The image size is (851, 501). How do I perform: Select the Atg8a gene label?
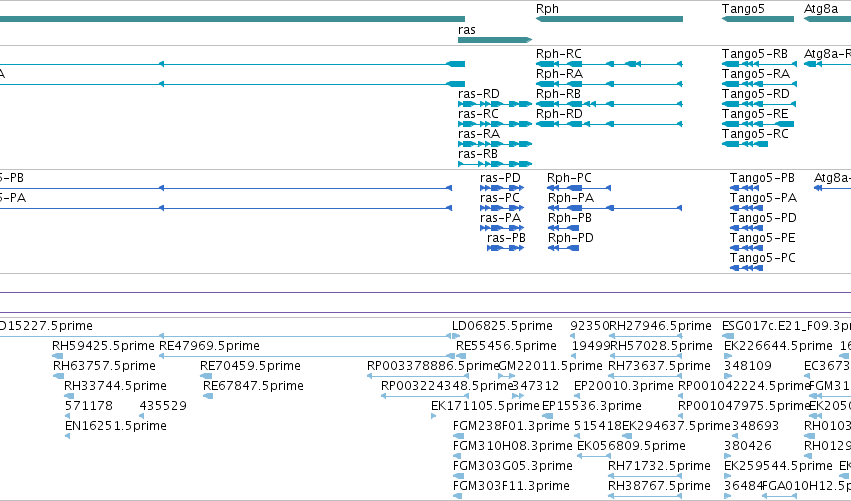821,9
